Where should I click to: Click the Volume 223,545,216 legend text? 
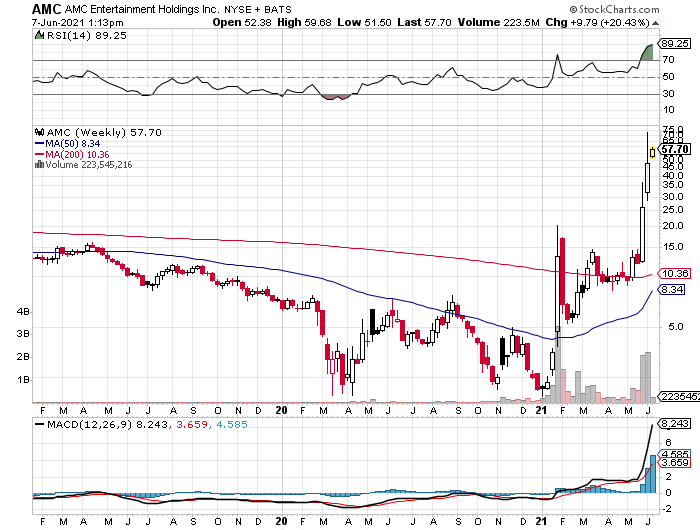[x=89, y=164]
